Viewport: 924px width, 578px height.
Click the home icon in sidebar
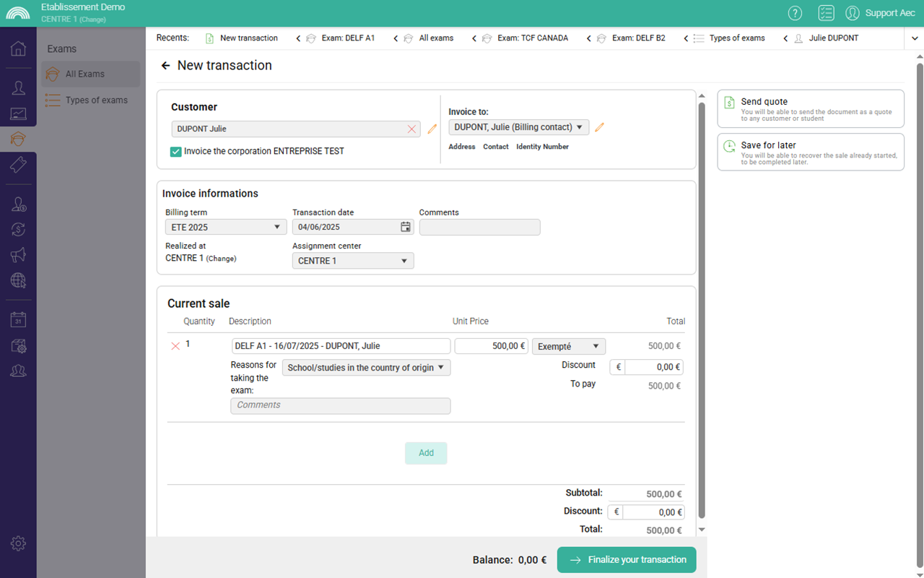18,48
